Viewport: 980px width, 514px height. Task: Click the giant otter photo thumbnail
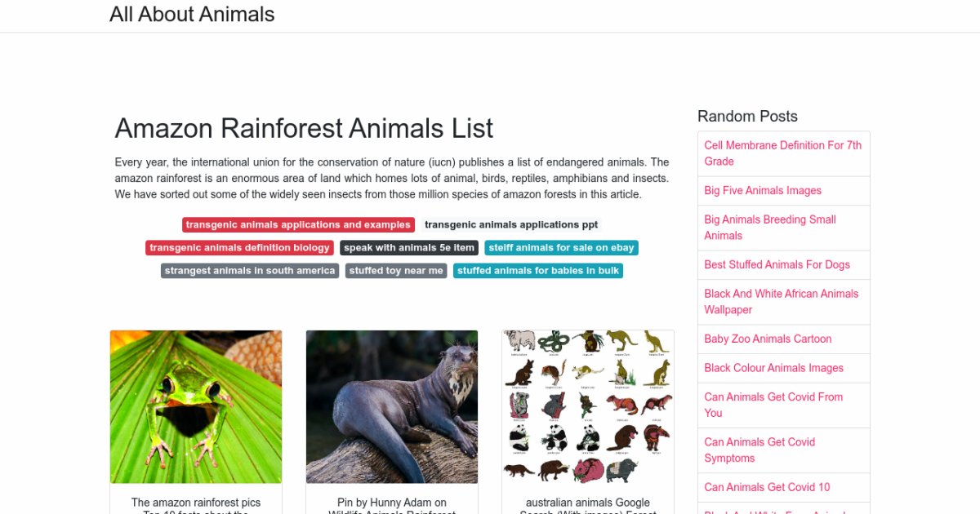click(x=392, y=406)
